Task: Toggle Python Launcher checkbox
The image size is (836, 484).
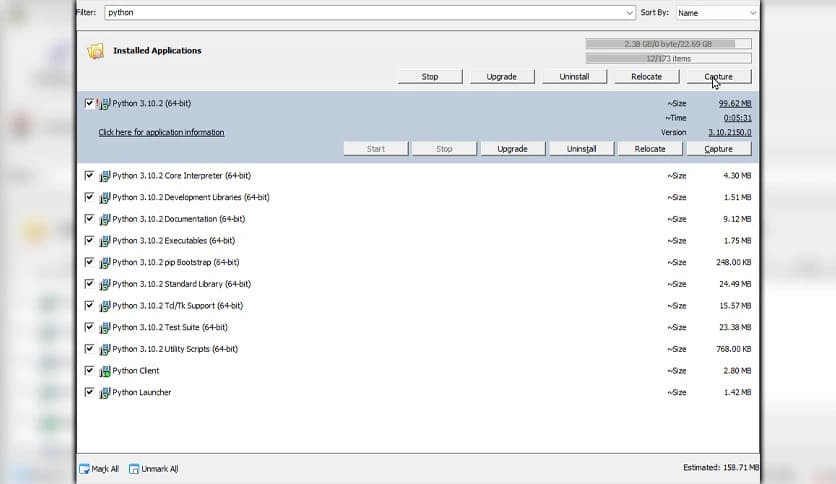Action: (89, 392)
